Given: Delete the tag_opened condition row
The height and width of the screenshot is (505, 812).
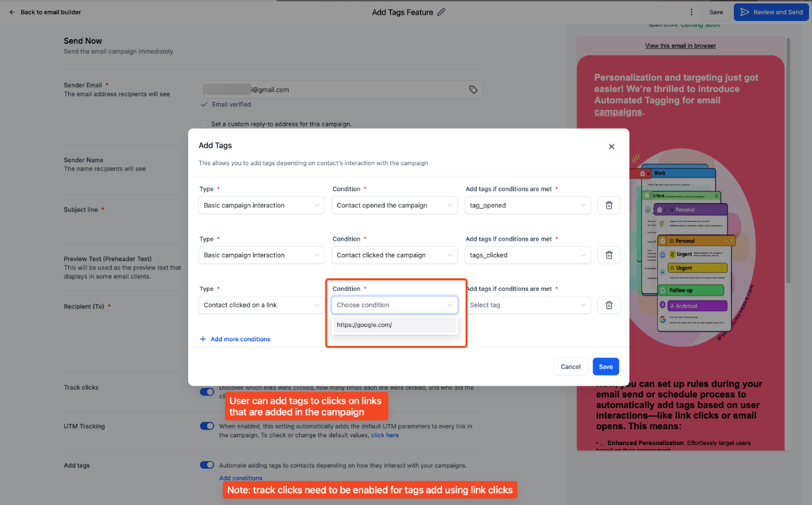Looking at the screenshot, I should point(608,205).
